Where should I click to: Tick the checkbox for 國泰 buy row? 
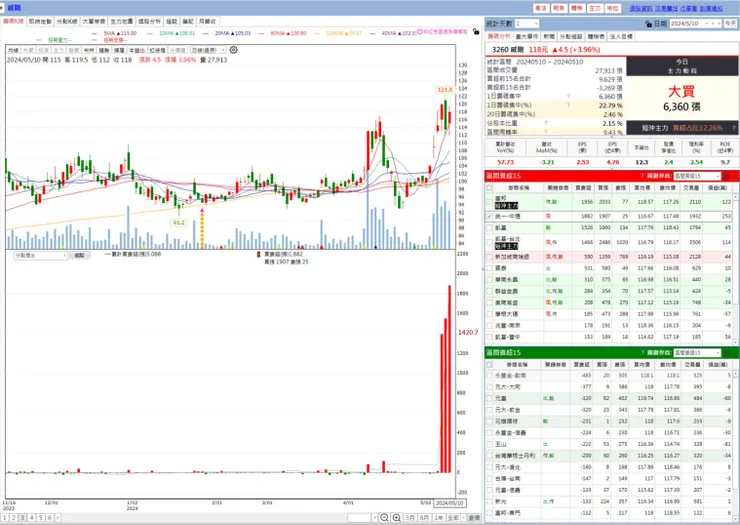coord(489,268)
